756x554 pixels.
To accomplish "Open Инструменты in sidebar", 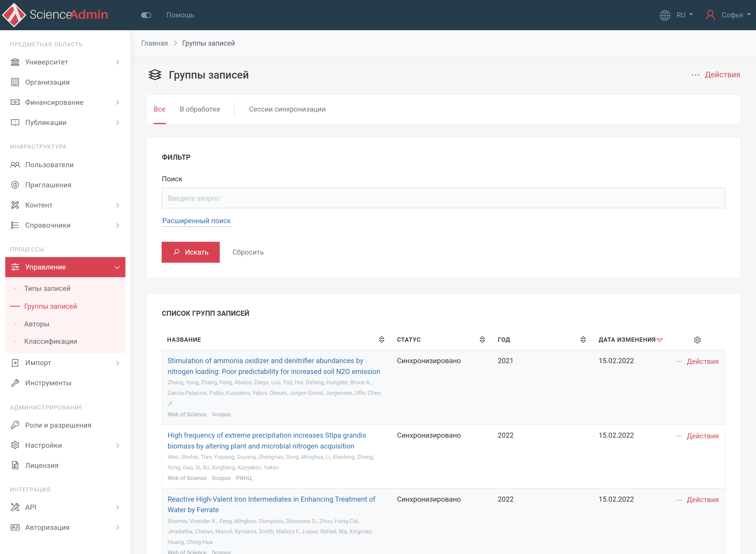I will [48, 383].
